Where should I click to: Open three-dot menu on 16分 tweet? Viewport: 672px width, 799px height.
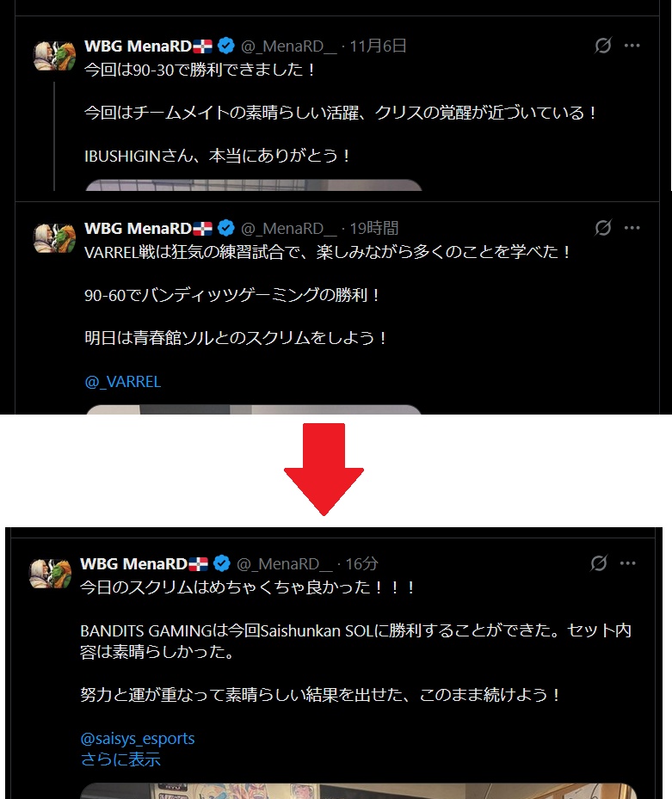[627, 563]
